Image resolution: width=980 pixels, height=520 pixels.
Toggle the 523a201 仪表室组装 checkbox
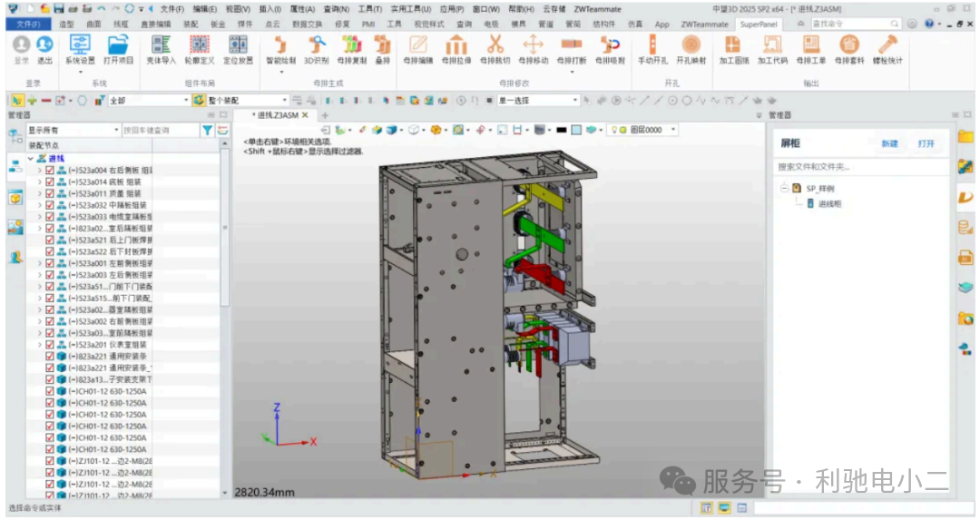(49, 344)
